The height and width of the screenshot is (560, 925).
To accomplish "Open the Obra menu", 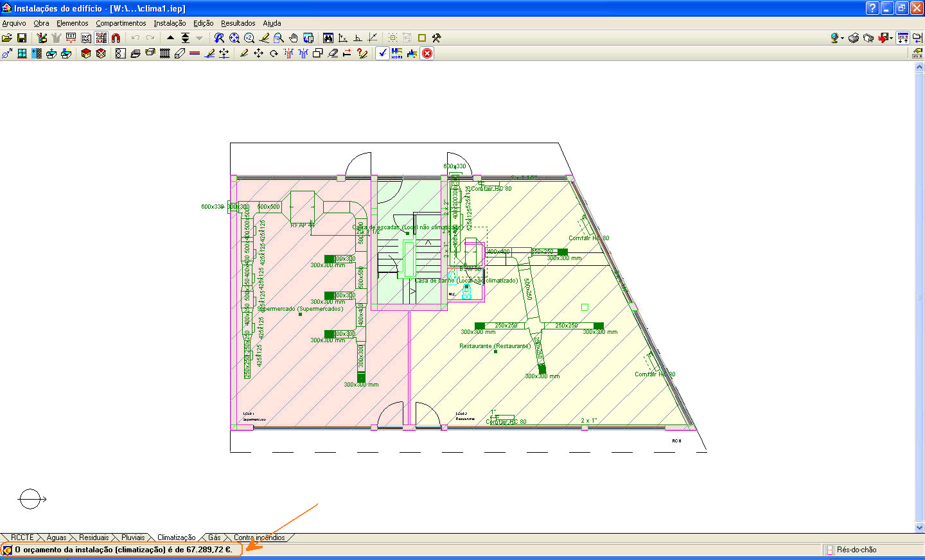I will pyautogui.click(x=41, y=23).
